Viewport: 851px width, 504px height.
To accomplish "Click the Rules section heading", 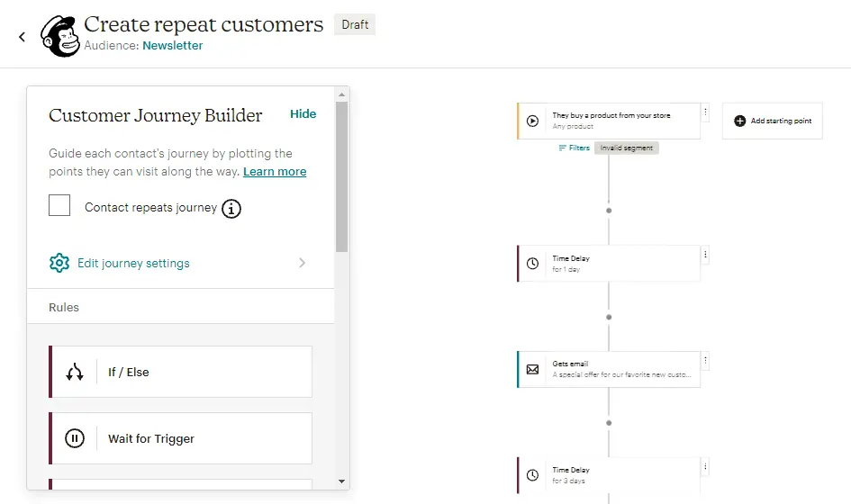I will click(64, 308).
